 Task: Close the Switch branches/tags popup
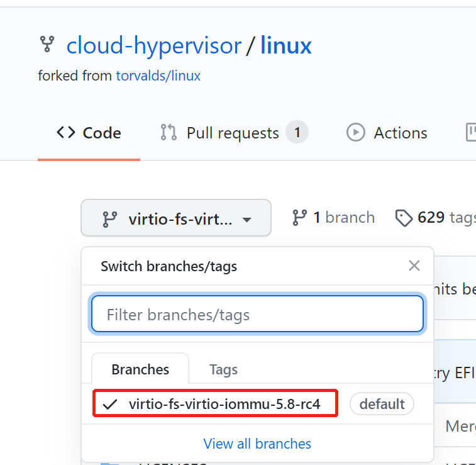414,266
